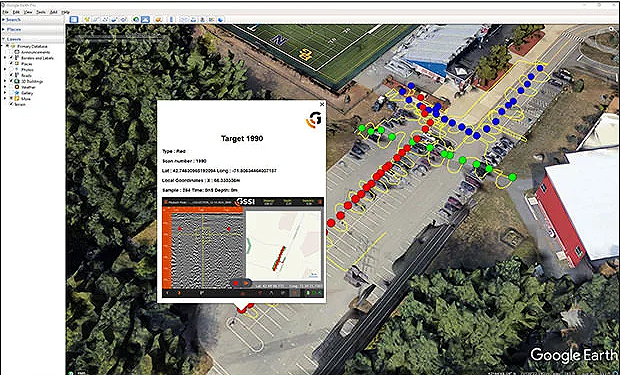
Task: Click the Save Image toolbar icon
Action: 202,19
